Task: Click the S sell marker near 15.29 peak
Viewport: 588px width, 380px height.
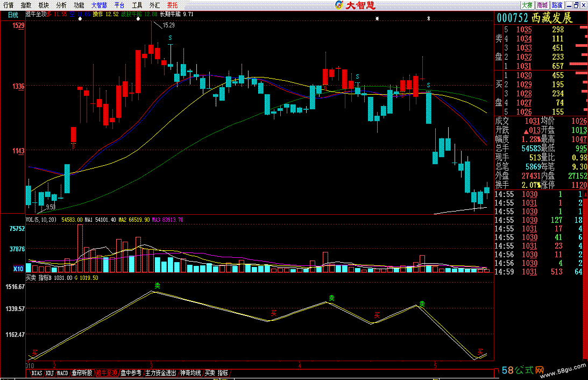Action: pos(170,38)
